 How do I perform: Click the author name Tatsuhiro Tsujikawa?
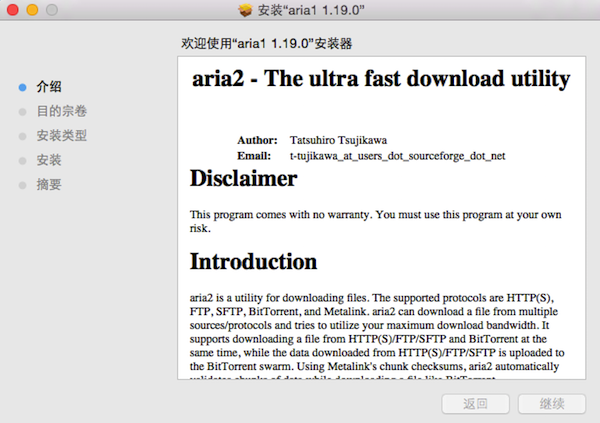338,140
